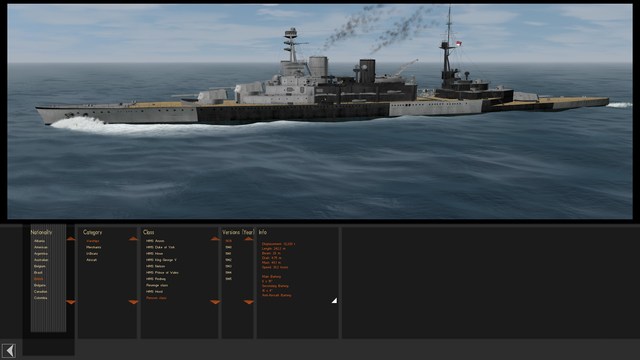
Task: Select Brazil in Nationality list
Action: tap(38, 273)
